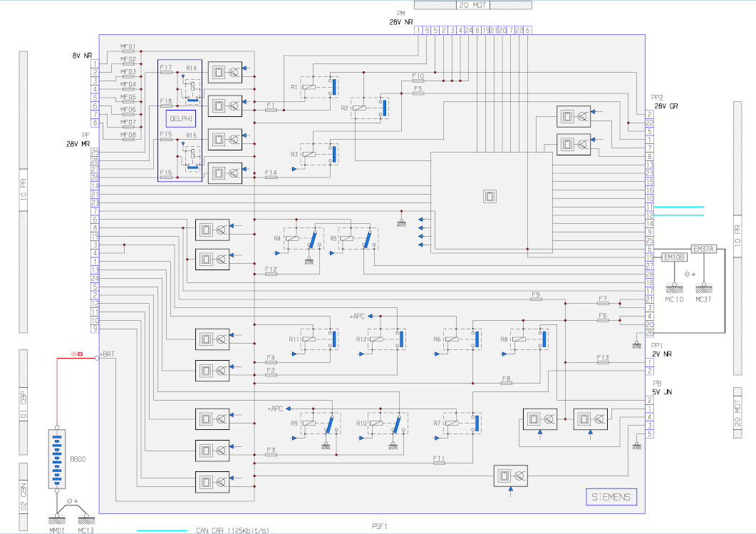Select the chip symbol in the central controller block
756x534 pixels.
pos(490,196)
